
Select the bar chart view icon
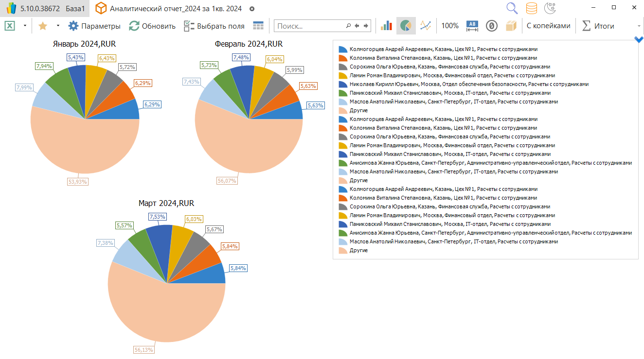pyautogui.click(x=387, y=26)
